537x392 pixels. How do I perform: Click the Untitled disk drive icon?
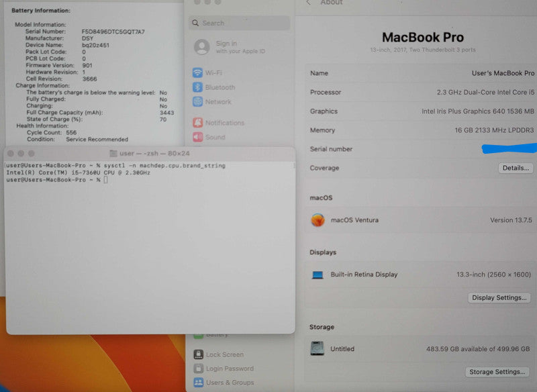point(317,348)
